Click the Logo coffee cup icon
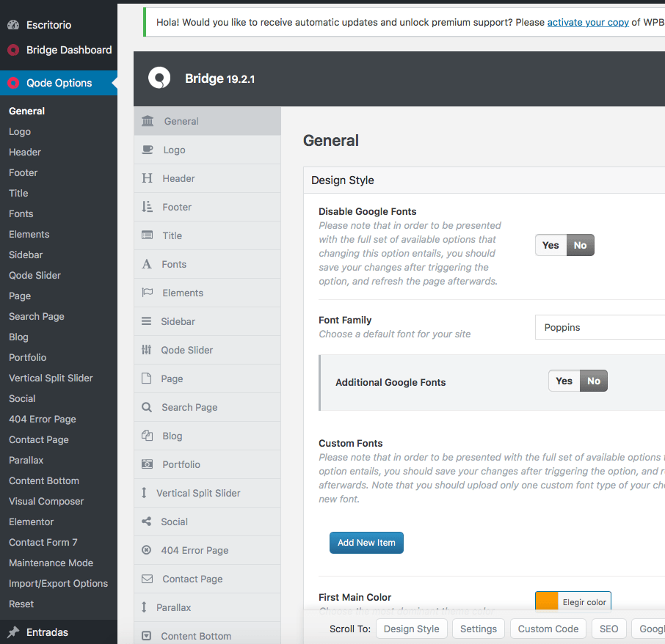This screenshot has height=644, width=665. (x=147, y=150)
